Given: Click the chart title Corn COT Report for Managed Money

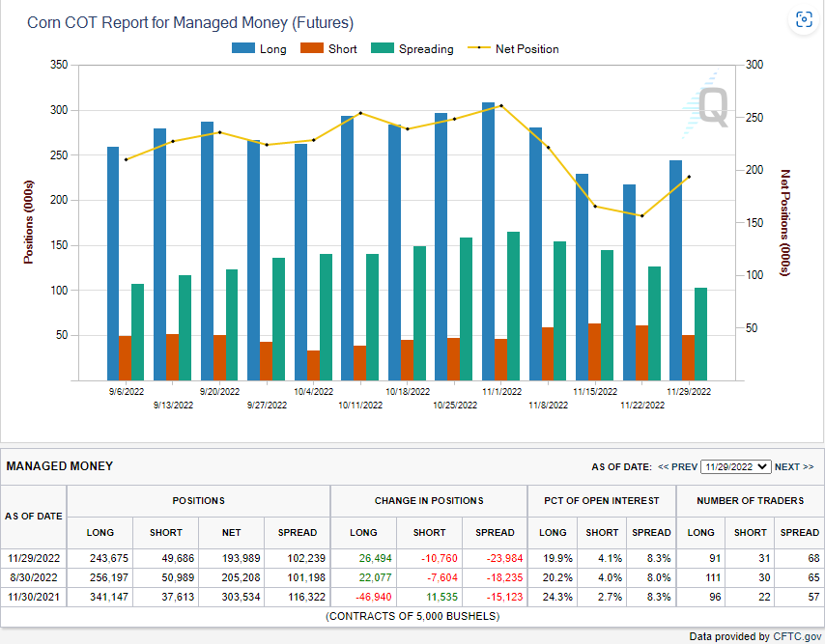Looking at the screenshot, I should 190,22.
